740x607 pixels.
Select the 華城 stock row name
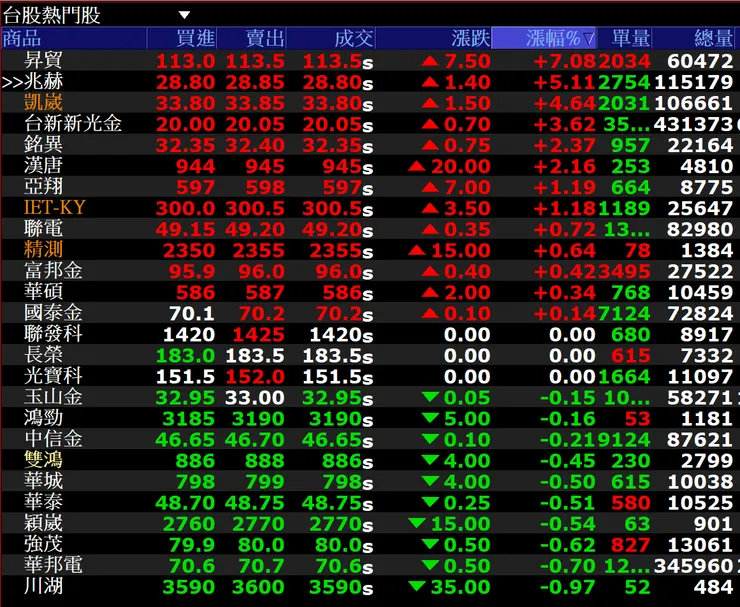pyautogui.click(x=43, y=481)
